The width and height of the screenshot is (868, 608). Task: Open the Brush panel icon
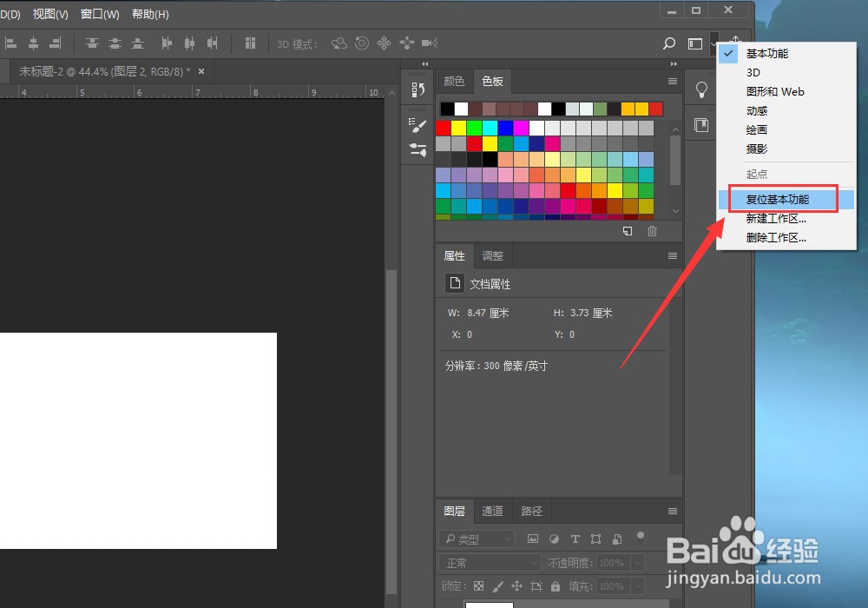tap(418, 125)
